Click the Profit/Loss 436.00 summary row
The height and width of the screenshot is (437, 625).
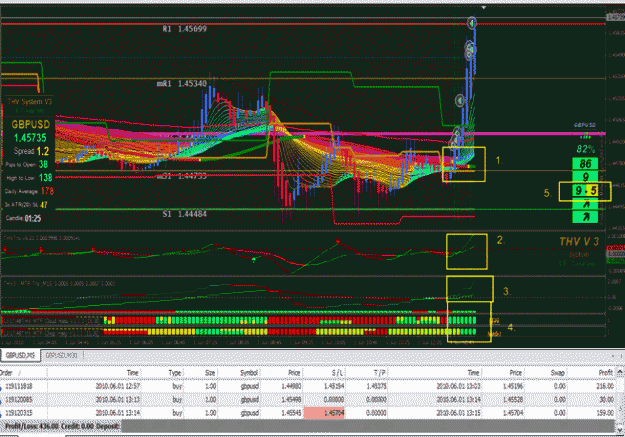click(307, 426)
